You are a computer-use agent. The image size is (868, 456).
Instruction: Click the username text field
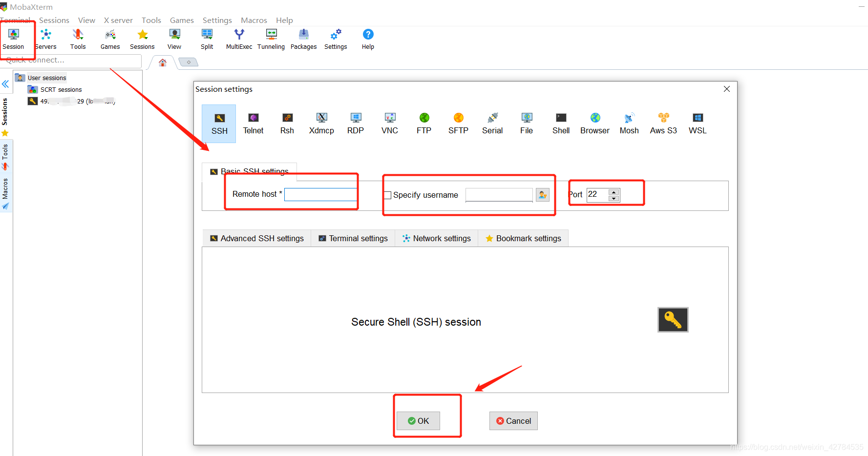click(499, 195)
